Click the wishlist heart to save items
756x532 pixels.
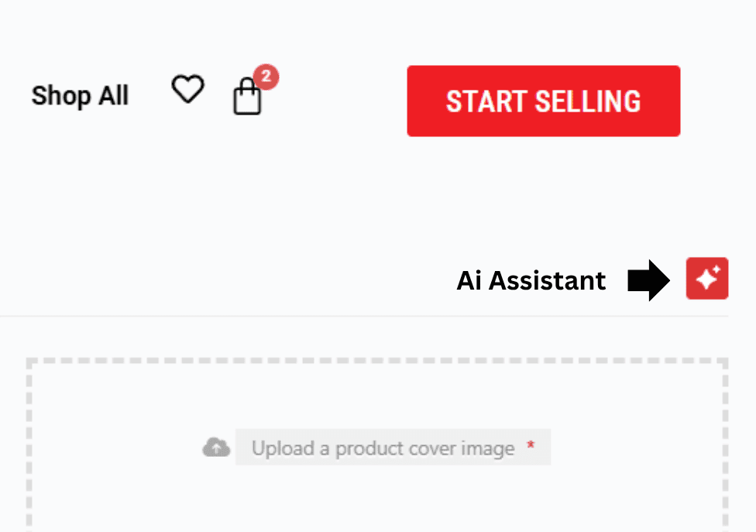187,90
